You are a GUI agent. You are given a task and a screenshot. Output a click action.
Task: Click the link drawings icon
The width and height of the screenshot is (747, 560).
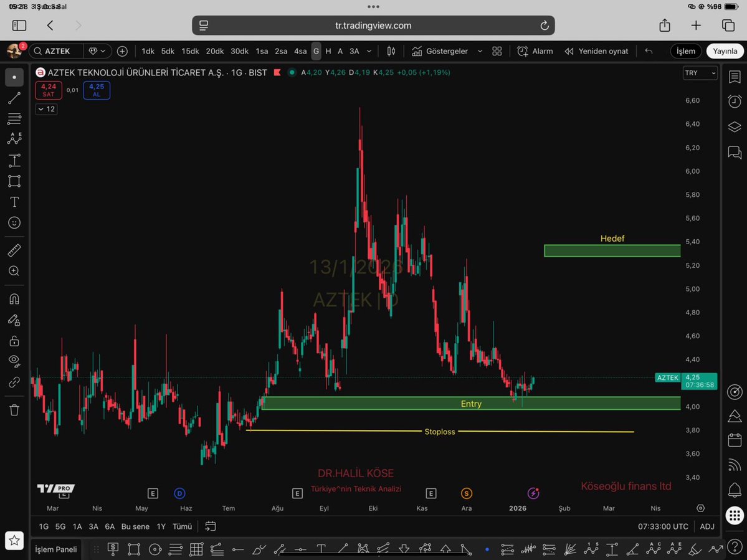pyautogui.click(x=14, y=382)
